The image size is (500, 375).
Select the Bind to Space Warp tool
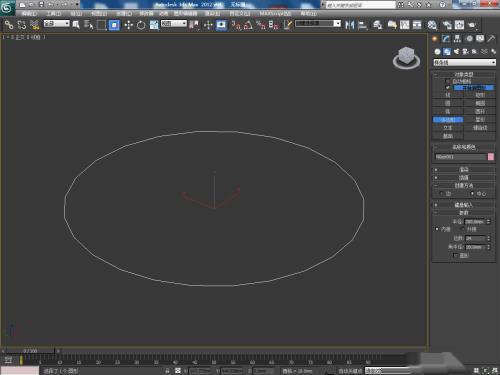35,25
